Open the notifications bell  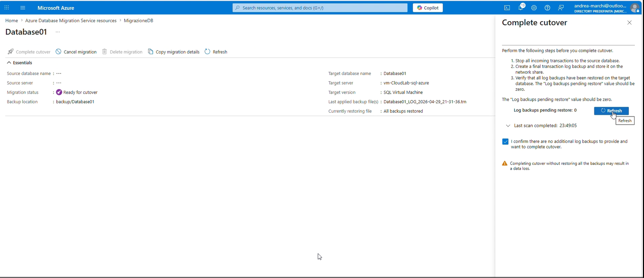coord(521,8)
